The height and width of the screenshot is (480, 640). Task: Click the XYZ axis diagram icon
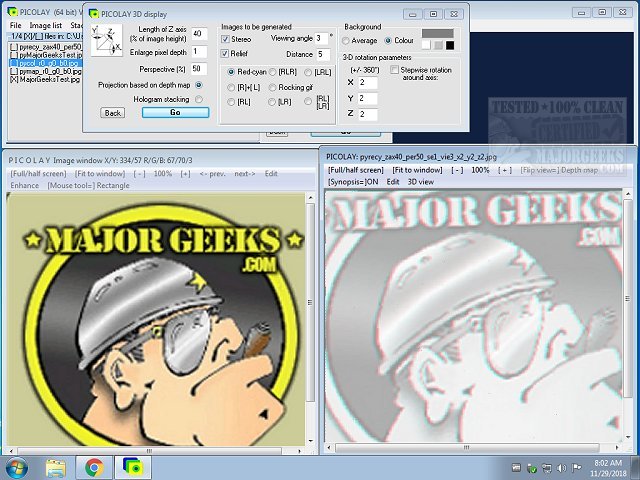pyautogui.click(x=106, y=40)
